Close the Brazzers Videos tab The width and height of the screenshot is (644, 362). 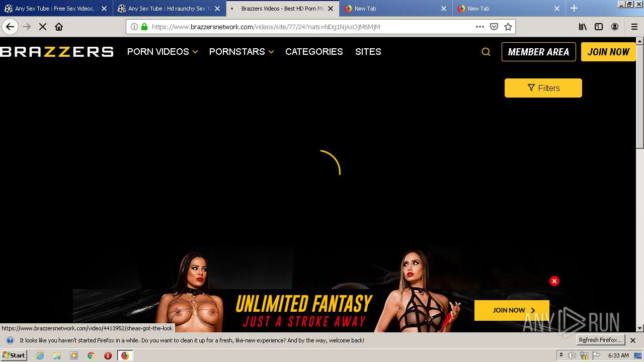click(331, 9)
